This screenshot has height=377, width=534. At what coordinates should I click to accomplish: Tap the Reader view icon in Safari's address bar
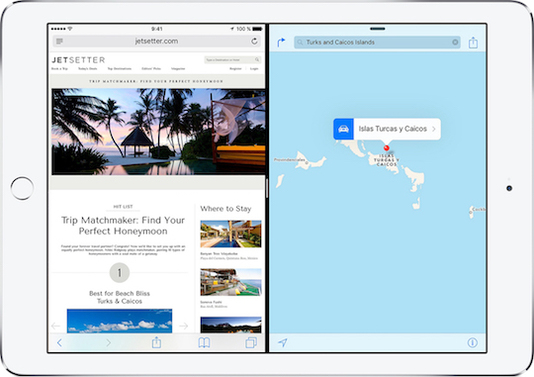60,42
